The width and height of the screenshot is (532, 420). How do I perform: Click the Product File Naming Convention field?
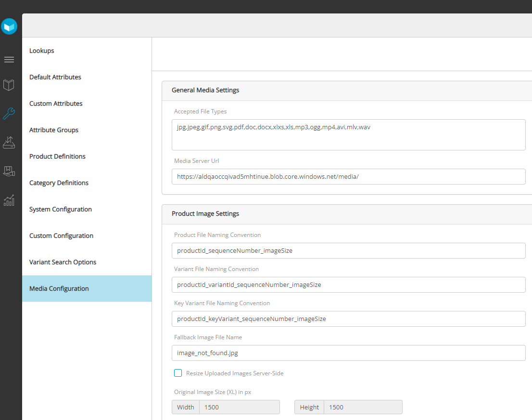[x=348, y=250]
